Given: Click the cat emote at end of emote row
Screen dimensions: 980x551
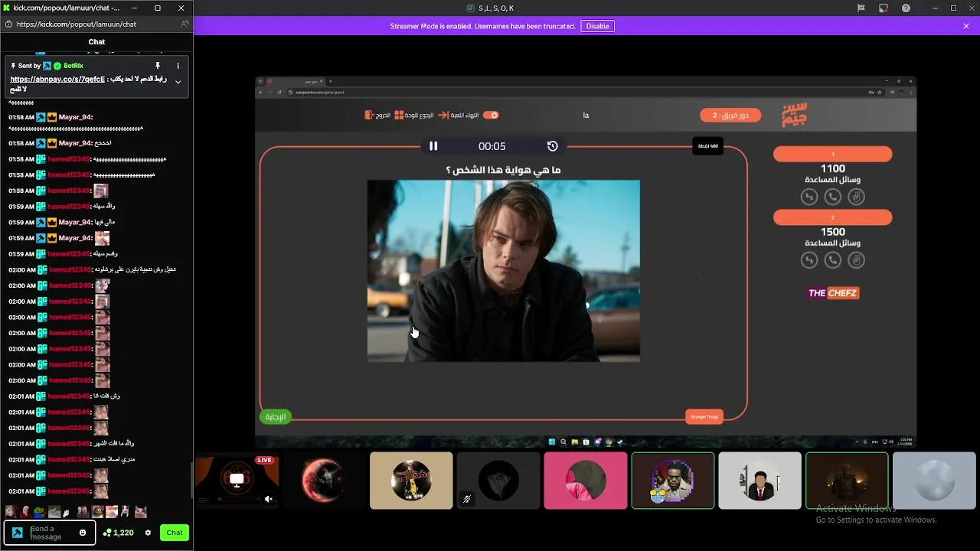Looking at the screenshot, I should pyautogui.click(x=141, y=511).
